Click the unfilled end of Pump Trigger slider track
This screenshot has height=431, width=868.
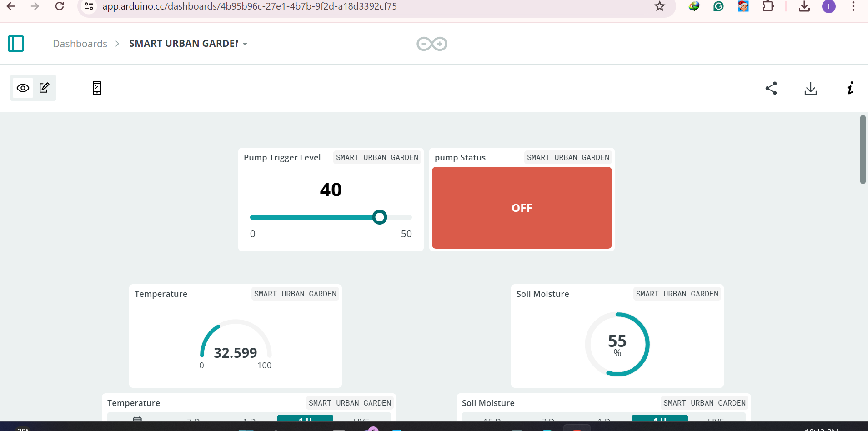pos(400,217)
